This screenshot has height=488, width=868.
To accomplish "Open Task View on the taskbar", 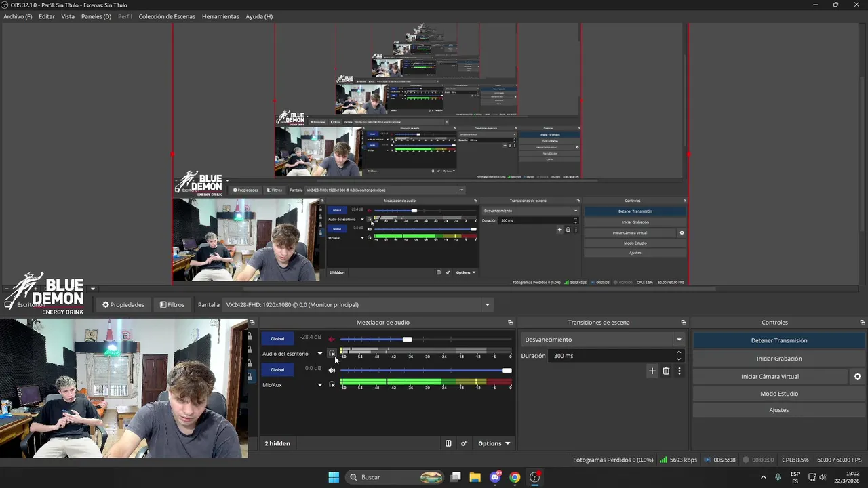I will (456, 477).
